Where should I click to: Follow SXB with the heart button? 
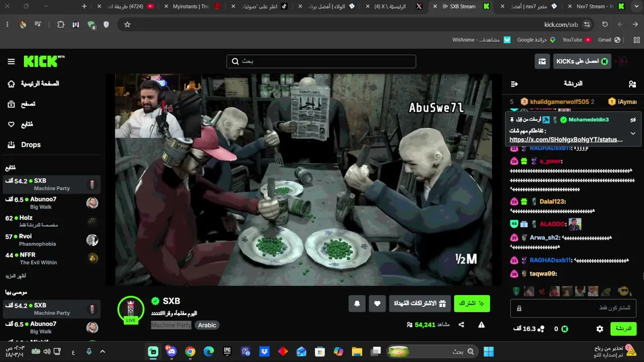coord(377,303)
